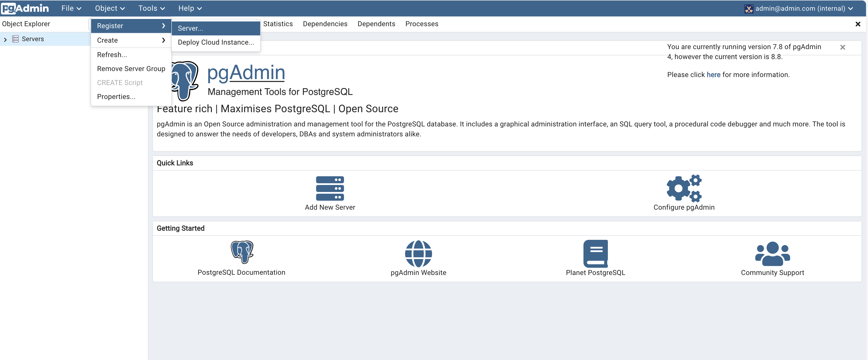Choose Refresh... from Object menu

131,55
